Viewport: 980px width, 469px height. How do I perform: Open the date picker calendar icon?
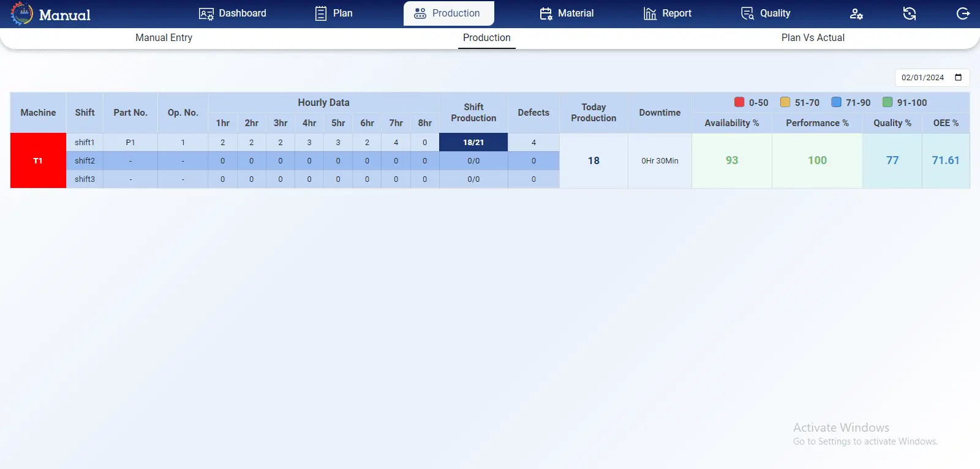[959, 77]
